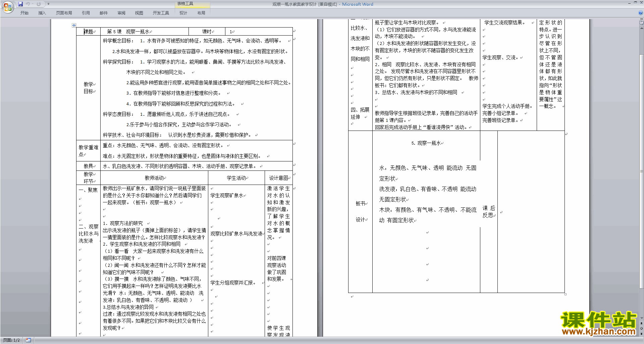Click the 课时 table cell
The height and width of the screenshot is (344, 644).
point(207,32)
